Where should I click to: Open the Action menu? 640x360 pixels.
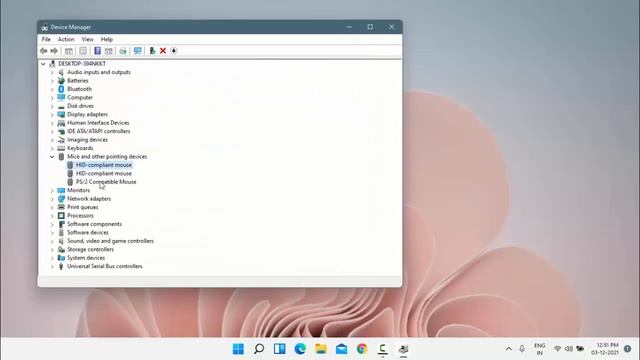tap(66, 39)
